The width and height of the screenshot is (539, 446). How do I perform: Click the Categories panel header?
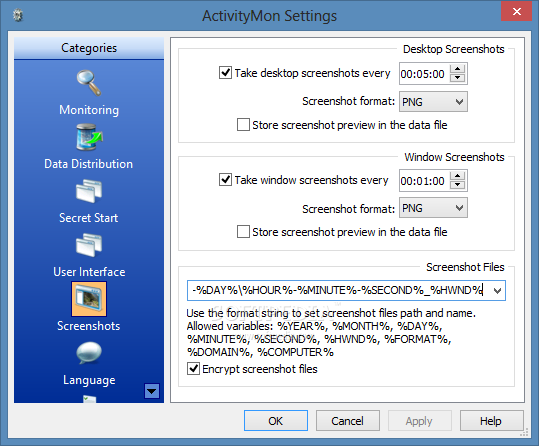tap(89, 48)
